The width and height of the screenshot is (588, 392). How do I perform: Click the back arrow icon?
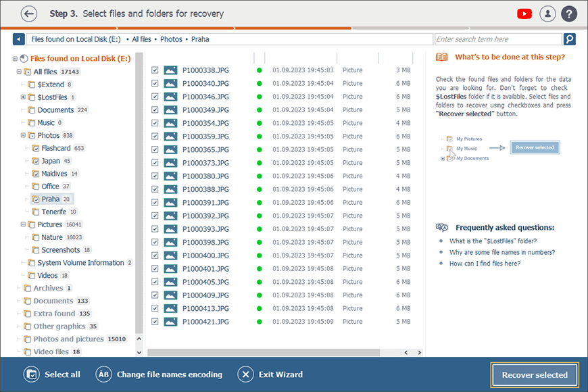pos(28,14)
